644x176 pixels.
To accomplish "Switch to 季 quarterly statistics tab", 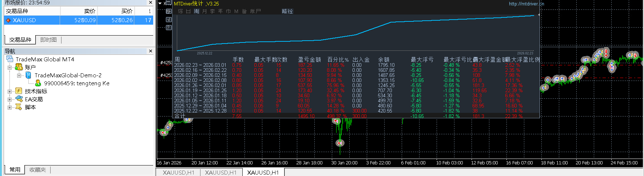I will point(212,11).
